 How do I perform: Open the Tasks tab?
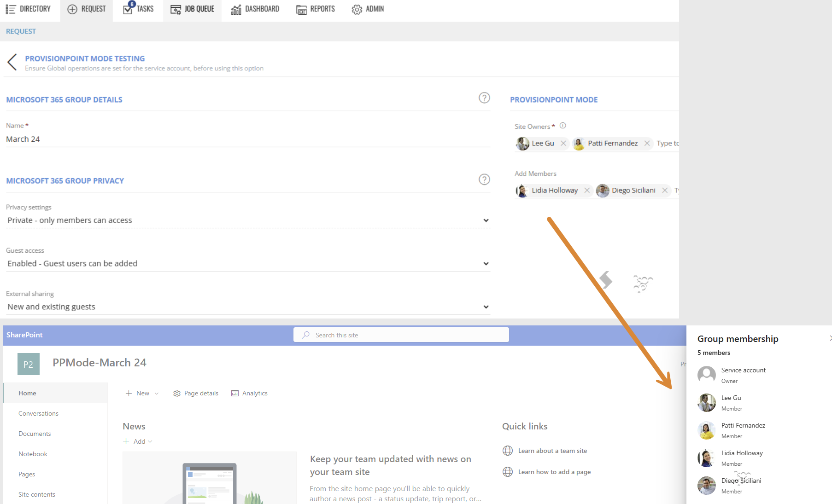pyautogui.click(x=138, y=9)
